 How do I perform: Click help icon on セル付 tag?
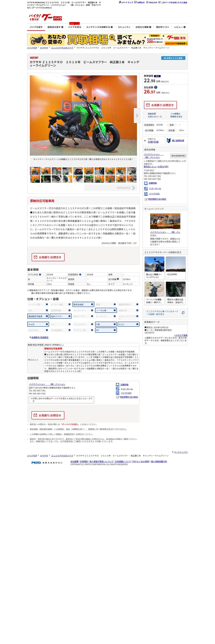(47, 324)
